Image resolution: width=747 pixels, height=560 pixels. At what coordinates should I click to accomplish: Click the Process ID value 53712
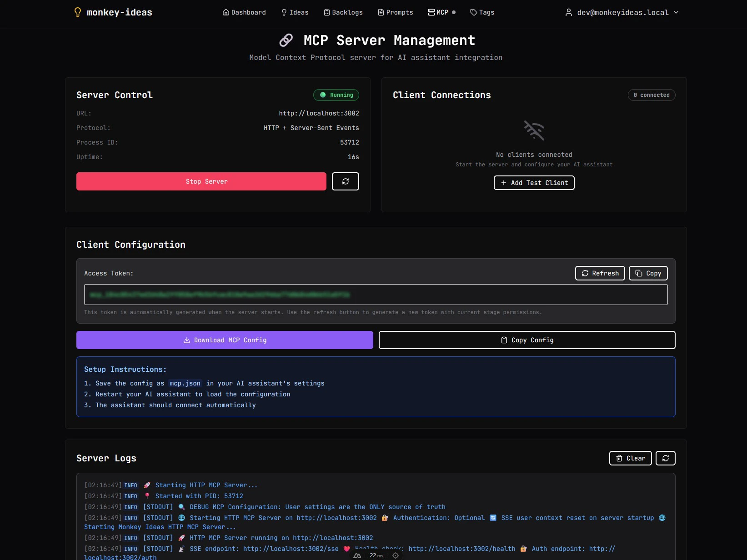350,142
